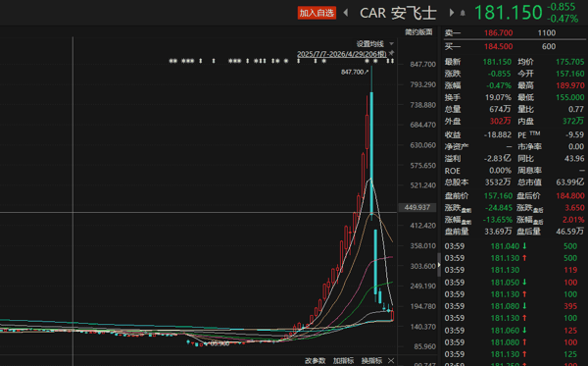Click the TTM superscript beside PE
The height and width of the screenshot is (366, 588).
pos(535,132)
